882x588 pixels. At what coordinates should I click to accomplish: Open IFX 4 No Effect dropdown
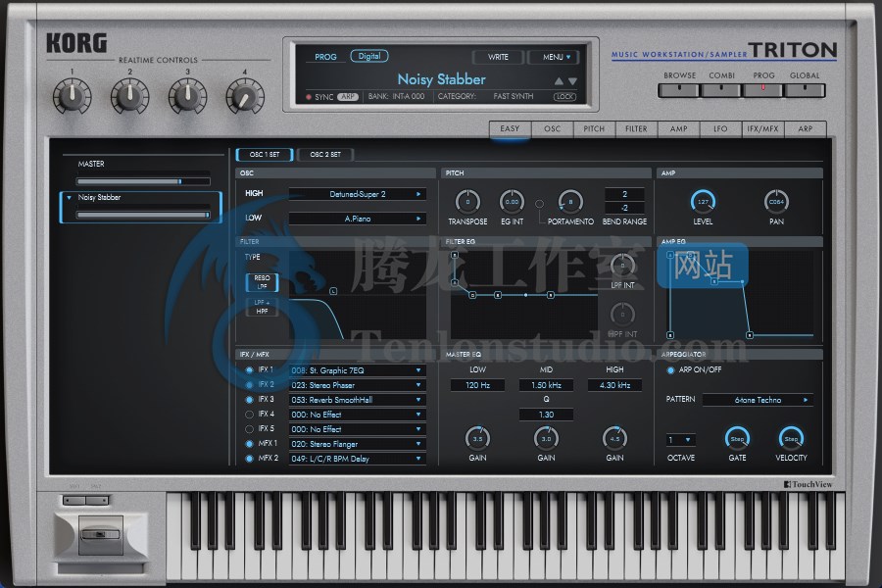click(x=357, y=415)
